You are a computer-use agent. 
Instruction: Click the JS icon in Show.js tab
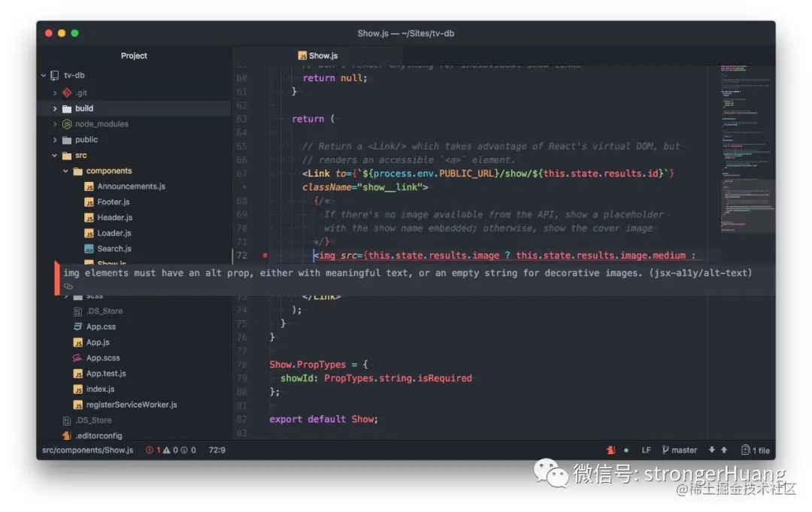coord(302,56)
